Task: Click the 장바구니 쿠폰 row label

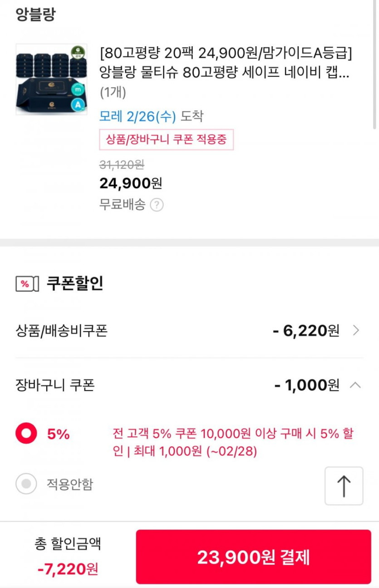Action: pos(55,385)
